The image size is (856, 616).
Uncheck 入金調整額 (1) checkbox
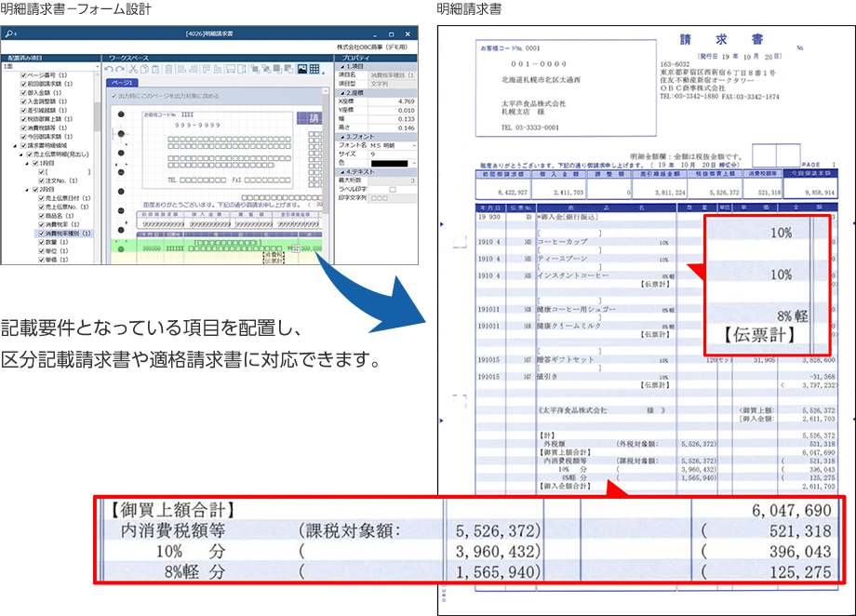(x=23, y=101)
